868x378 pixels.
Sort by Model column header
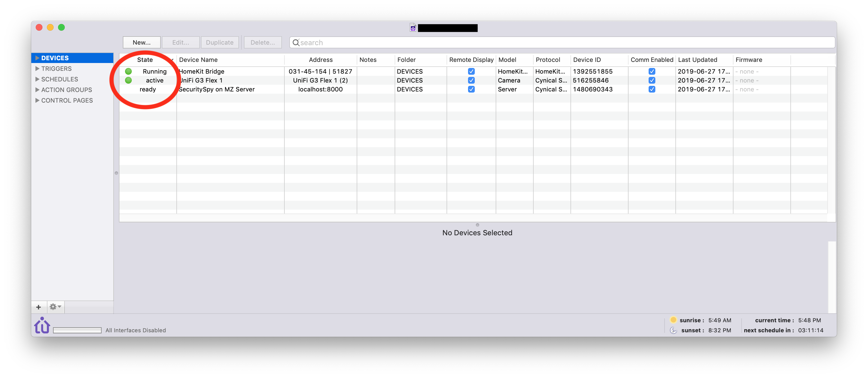click(514, 60)
